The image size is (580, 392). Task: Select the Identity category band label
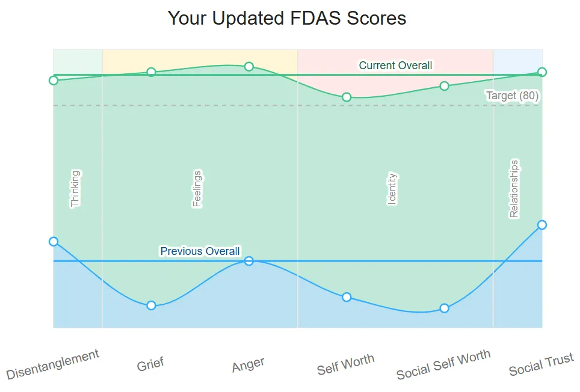click(x=392, y=189)
